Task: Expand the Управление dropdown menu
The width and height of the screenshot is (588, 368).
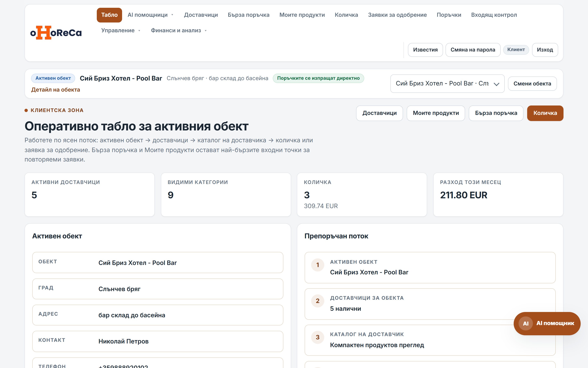Action: tap(121, 30)
